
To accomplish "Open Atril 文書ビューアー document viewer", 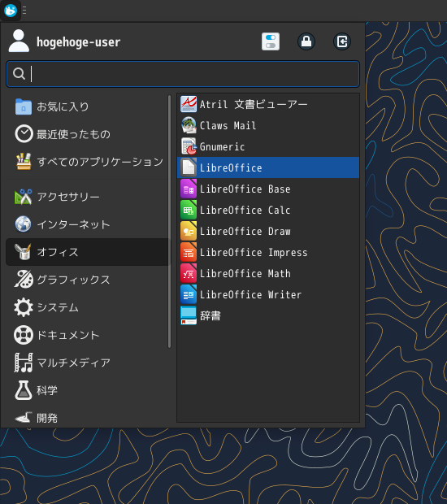I will click(268, 104).
